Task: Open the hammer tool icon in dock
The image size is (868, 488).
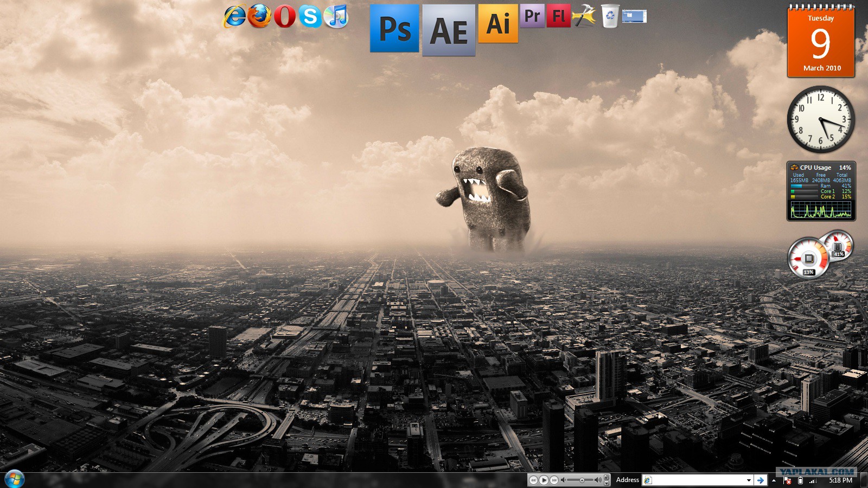Action: click(x=584, y=16)
